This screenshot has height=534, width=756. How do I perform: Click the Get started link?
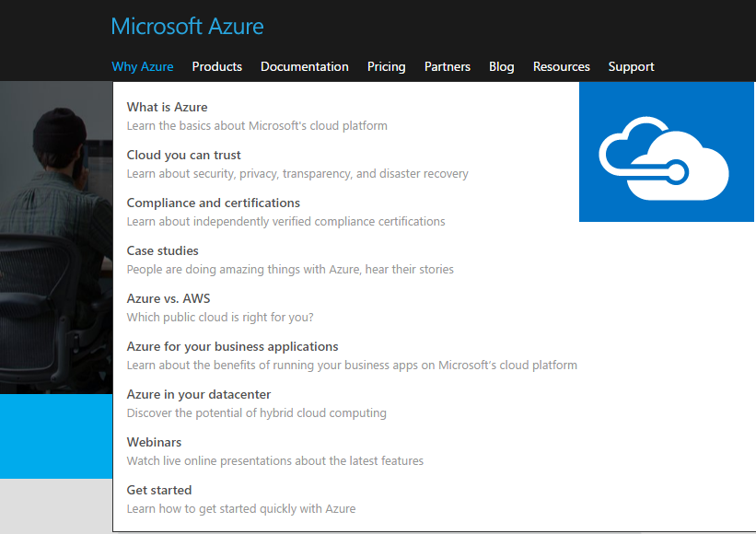click(159, 490)
